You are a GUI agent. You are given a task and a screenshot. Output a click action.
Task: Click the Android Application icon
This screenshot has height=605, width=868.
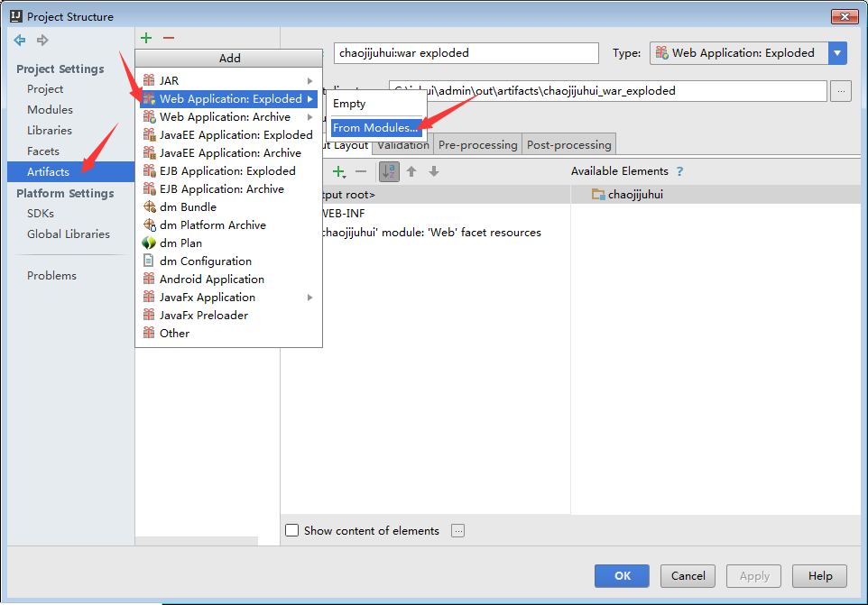point(149,279)
